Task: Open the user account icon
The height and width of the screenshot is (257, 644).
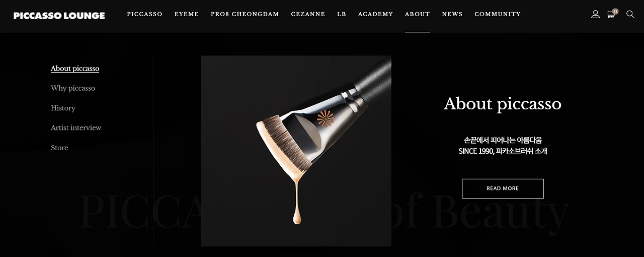Action: coord(595,14)
